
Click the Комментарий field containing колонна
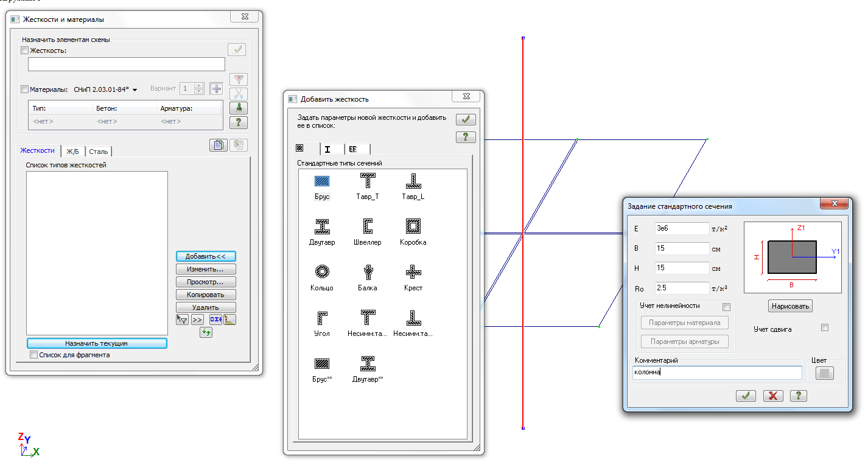717,372
